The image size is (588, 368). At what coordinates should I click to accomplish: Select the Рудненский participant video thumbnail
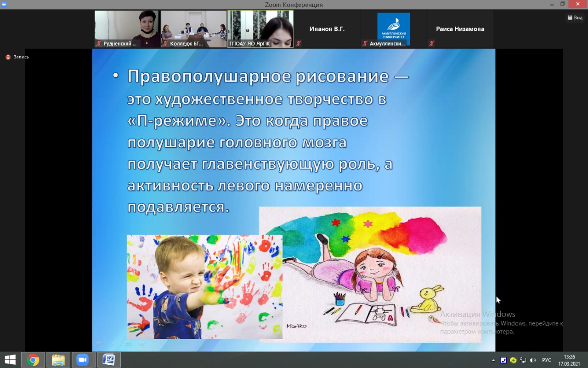(x=127, y=29)
